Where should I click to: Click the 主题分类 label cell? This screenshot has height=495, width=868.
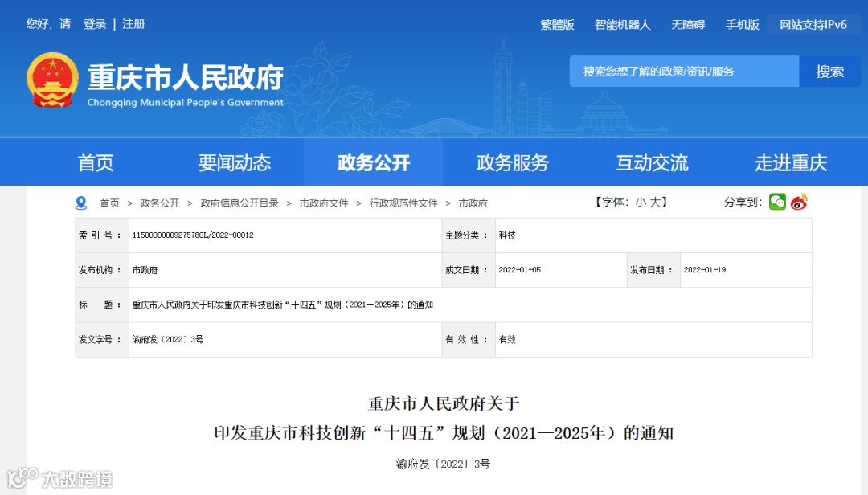pyautogui.click(x=469, y=235)
